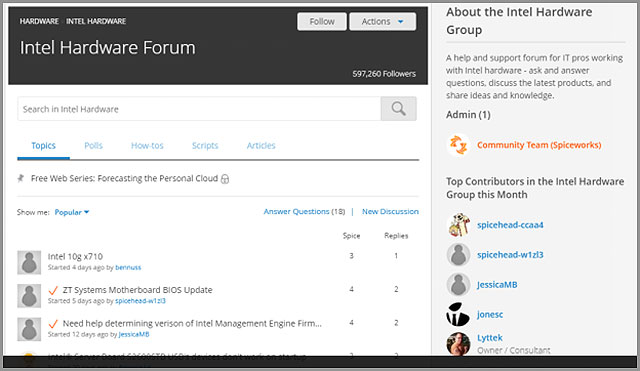Image resolution: width=640 pixels, height=371 pixels.
Task: Open Lyttek contributor name link
Action: (490, 338)
